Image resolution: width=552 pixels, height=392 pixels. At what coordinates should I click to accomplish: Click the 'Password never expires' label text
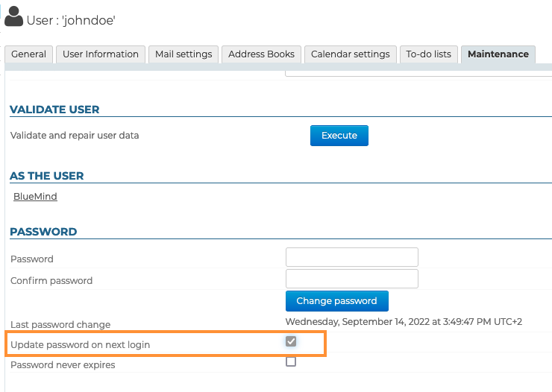[x=63, y=365]
